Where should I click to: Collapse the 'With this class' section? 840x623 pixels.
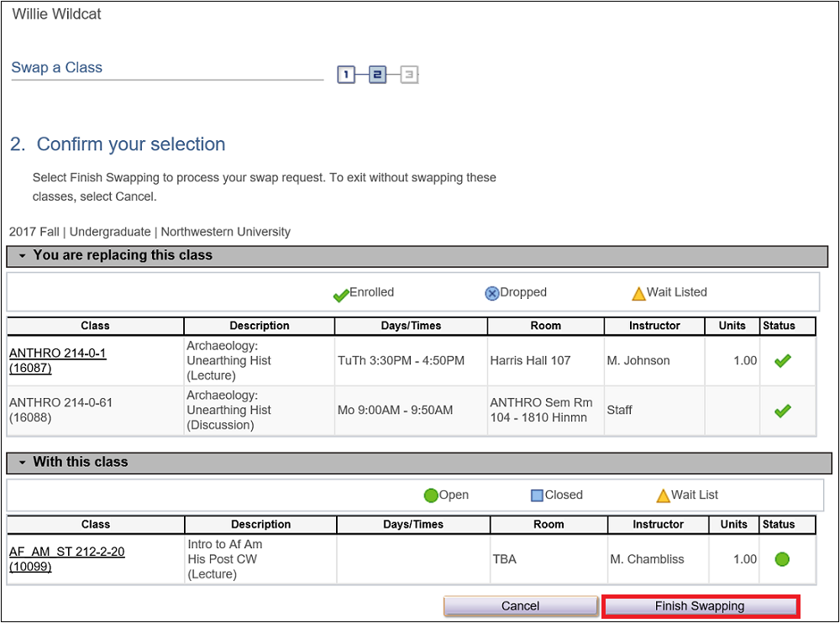pyautogui.click(x=22, y=463)
